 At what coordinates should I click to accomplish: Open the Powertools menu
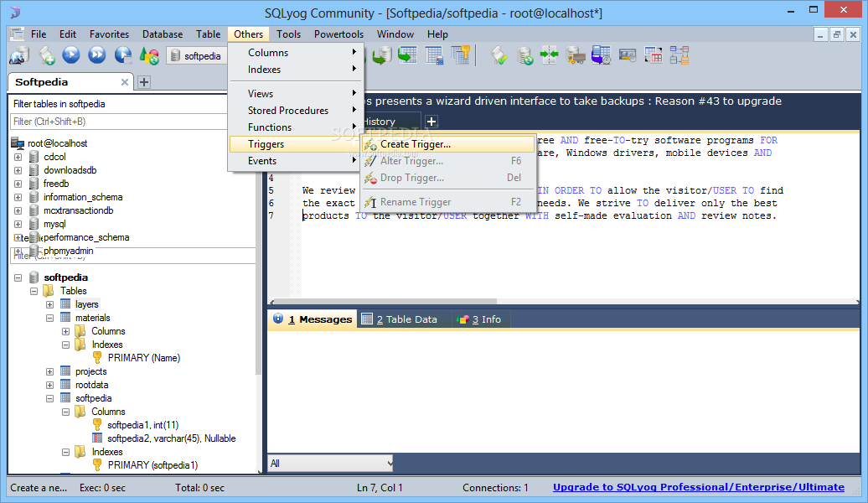tap(338, 34)
